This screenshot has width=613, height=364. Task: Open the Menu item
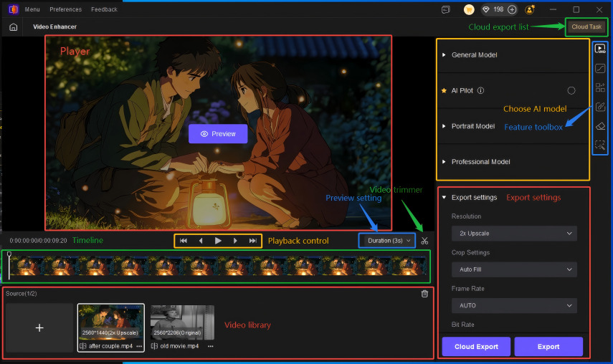32,9
